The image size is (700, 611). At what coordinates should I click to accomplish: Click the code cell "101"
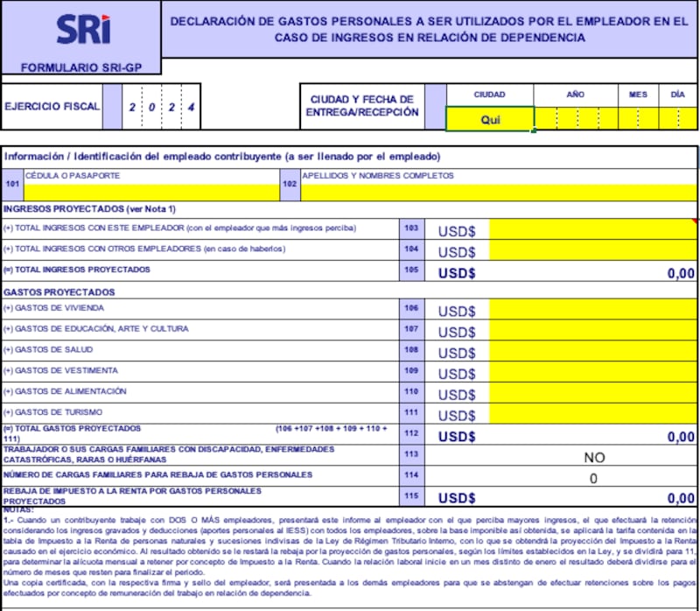click(12, 185)
